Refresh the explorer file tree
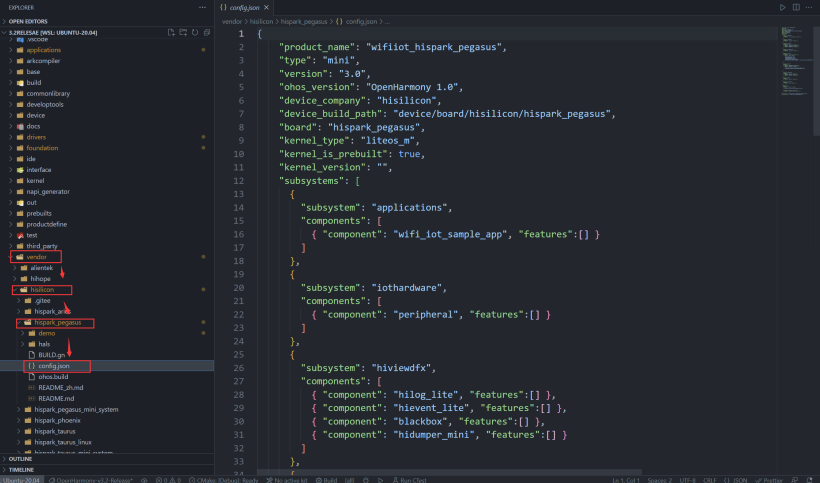The width and height of the screenshot is (820, 483). (195, 32)
